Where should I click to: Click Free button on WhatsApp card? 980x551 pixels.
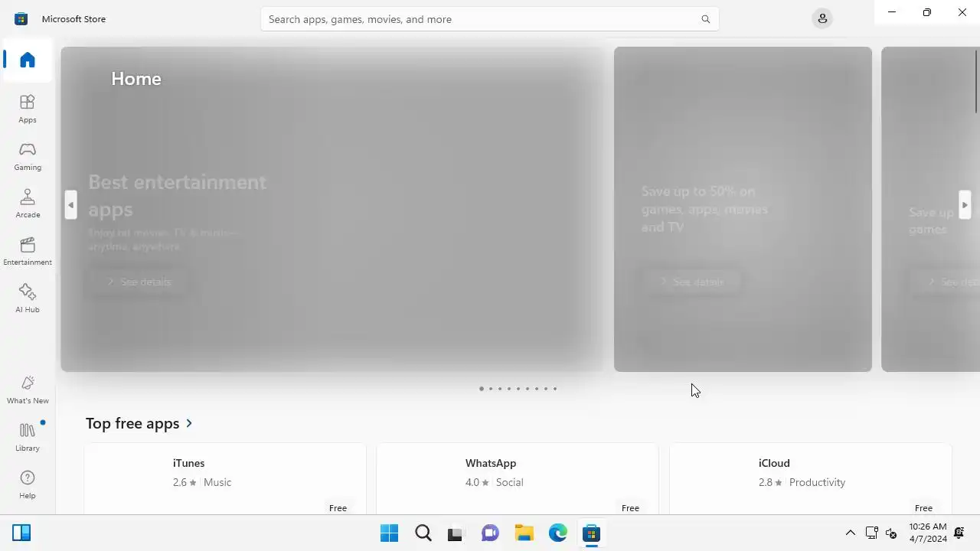(630, 508)
